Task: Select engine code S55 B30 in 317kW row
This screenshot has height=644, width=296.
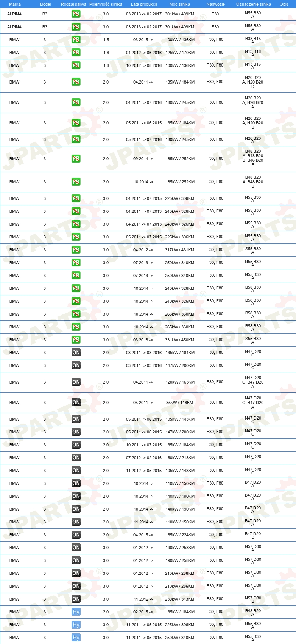Action: [253, 250]
